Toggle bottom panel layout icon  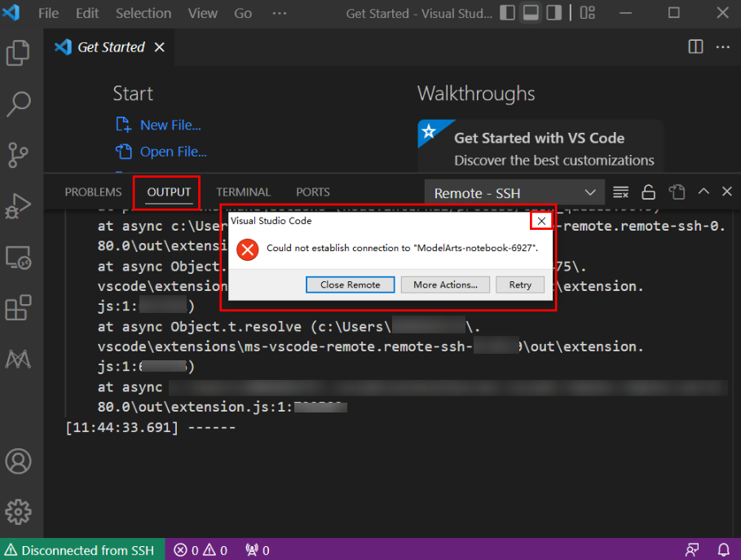click(x=530, y=13)
